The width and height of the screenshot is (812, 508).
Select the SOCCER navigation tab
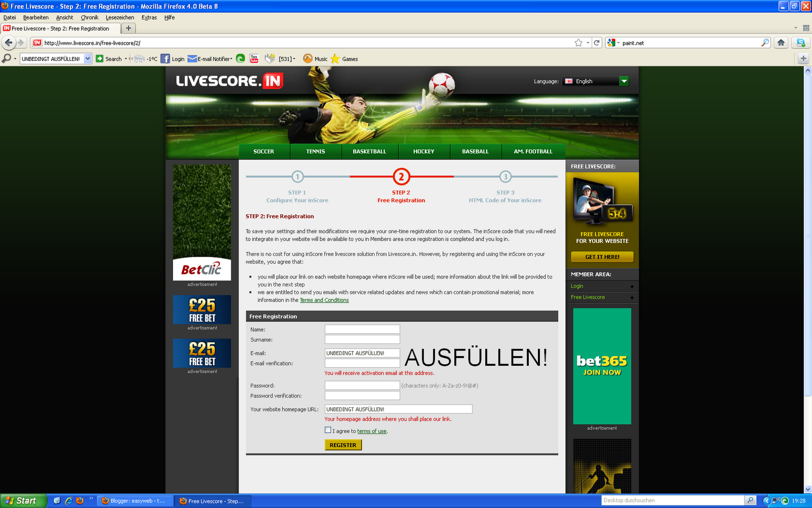click(264, 151)
